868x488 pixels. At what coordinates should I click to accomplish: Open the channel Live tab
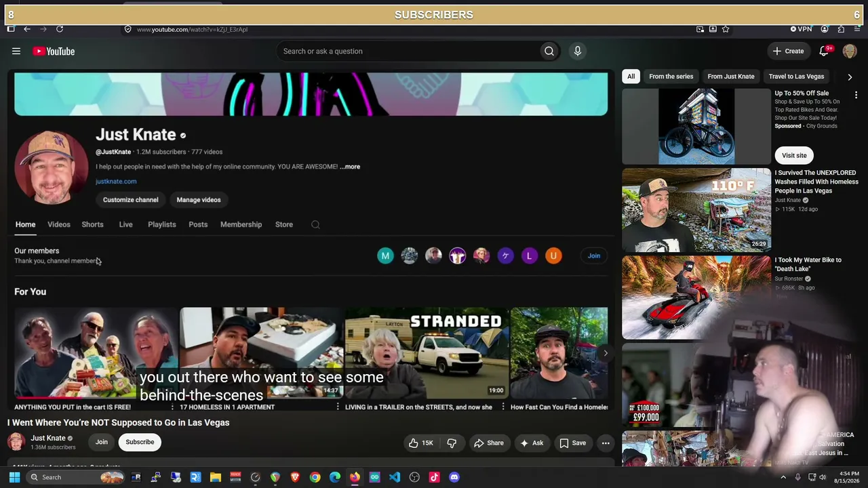click(x=125, y=225)
